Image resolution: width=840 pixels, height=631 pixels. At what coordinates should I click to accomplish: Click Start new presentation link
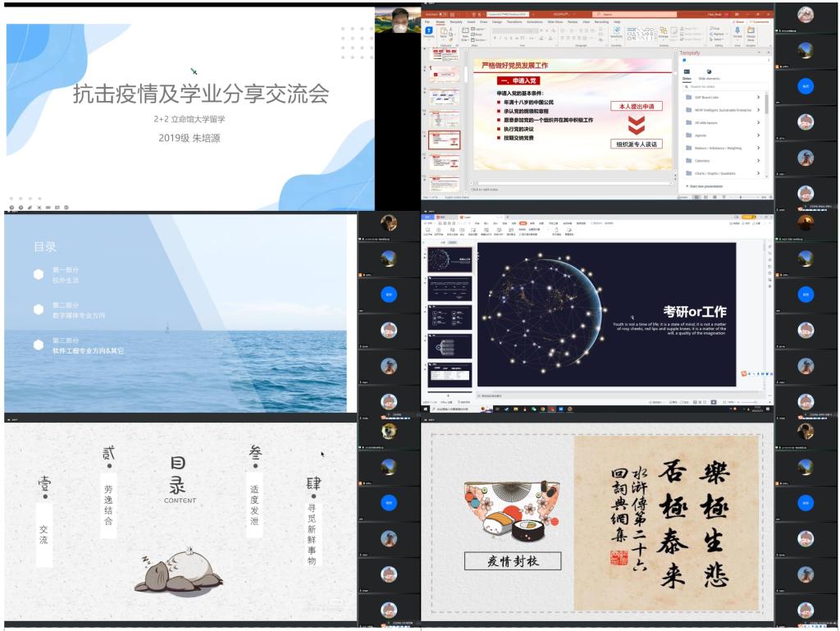[706, 186]
